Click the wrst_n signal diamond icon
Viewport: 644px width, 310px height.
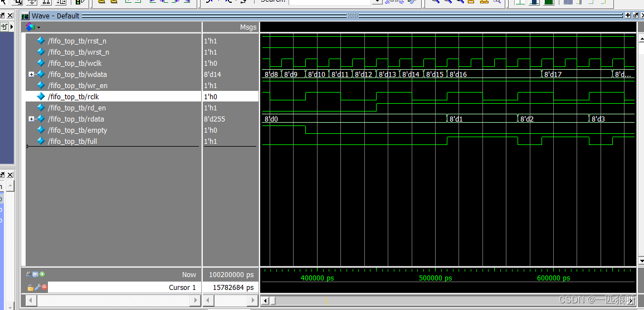point(41,52)
